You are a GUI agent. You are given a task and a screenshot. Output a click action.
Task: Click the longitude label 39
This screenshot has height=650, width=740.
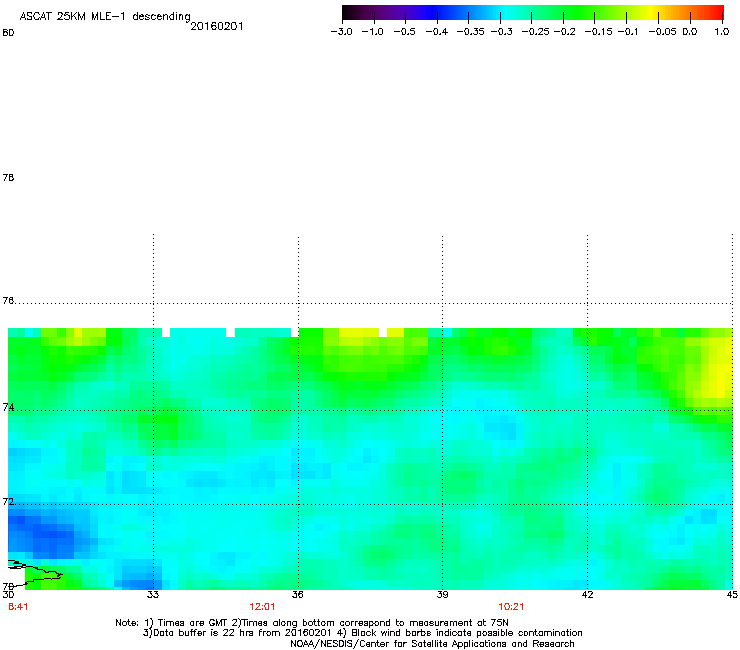point(442,595)
